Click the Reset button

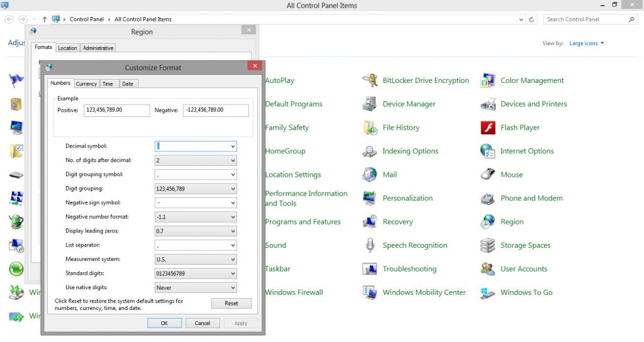click(x=231, y=304)
